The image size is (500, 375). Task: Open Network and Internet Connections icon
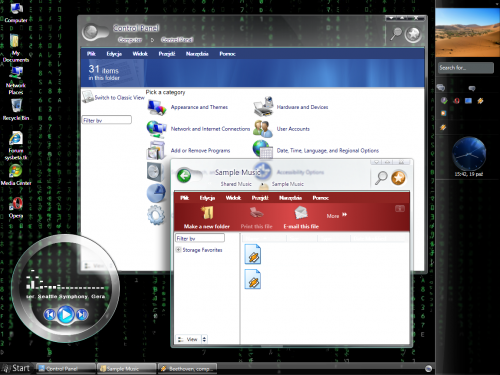157,129
